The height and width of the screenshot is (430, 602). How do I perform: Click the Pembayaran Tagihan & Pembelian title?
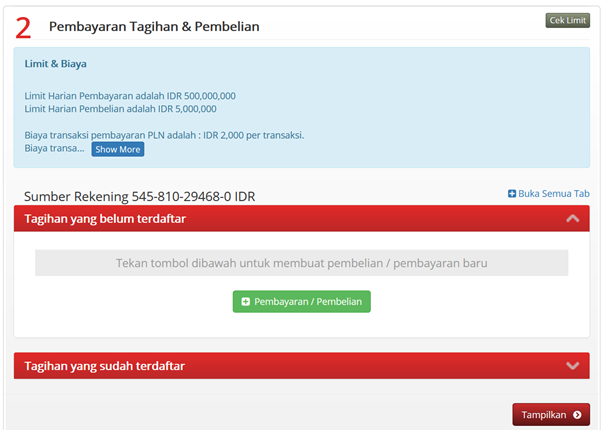point(154,26)
